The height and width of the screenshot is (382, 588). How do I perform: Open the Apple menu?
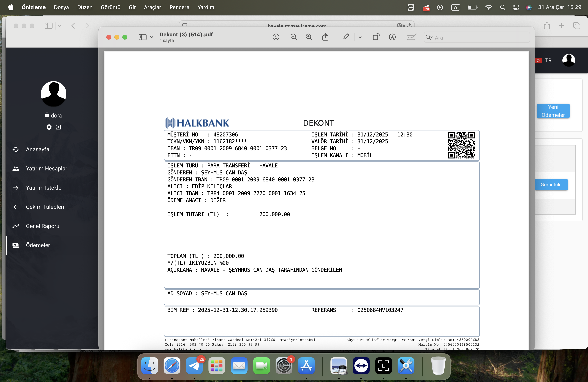[11, 7]
